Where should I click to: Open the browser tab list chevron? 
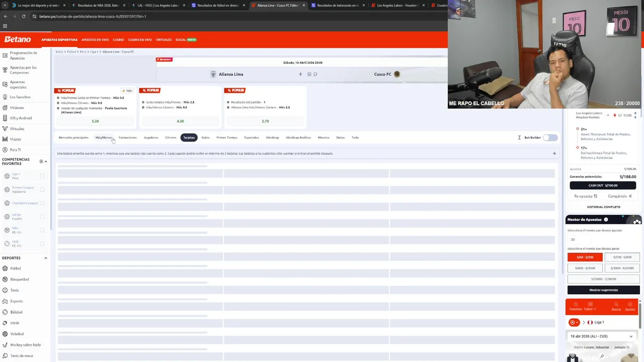point(5,6)
